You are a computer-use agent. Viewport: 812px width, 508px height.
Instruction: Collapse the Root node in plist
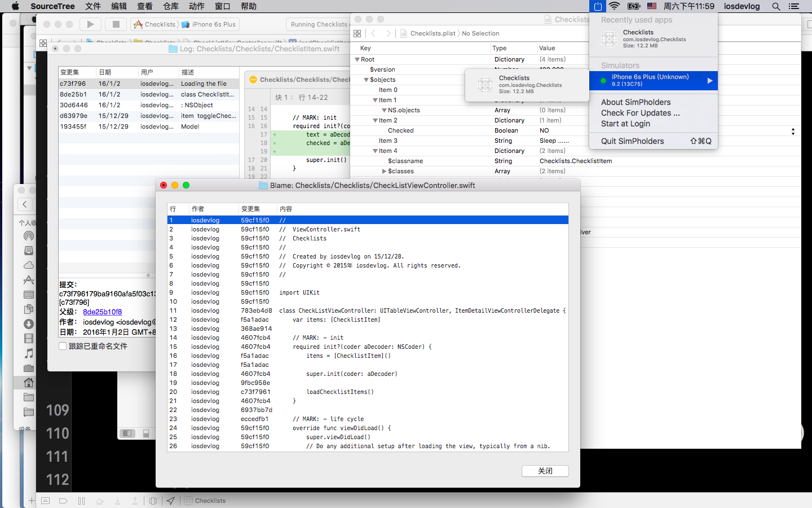tap(357, 59)
